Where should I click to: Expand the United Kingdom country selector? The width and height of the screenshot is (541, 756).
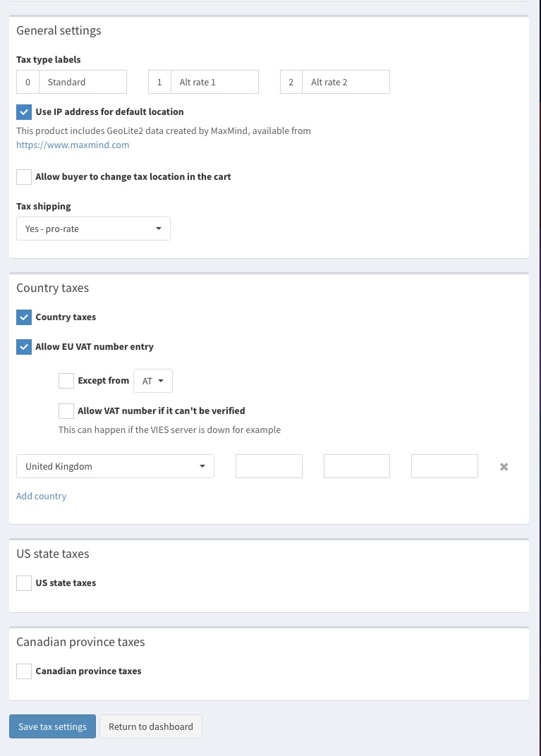(115, 466)
